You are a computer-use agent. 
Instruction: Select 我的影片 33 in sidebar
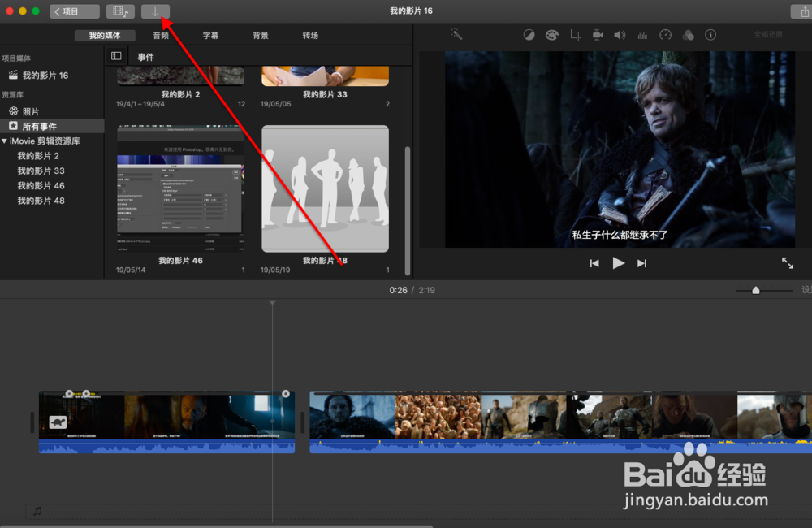tap(41, 171)
